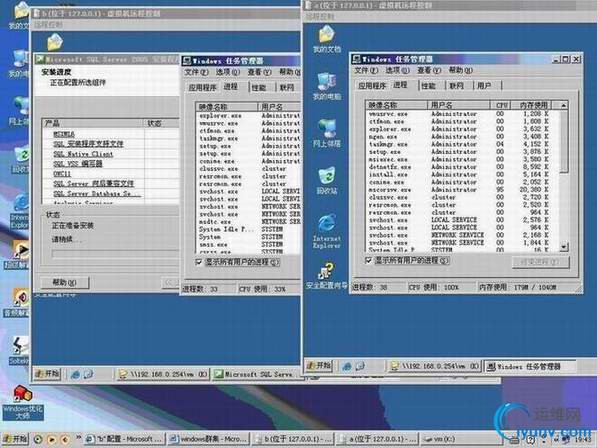Open OWC11 link in setup list
597x448 pixels.
click(62, 174)
